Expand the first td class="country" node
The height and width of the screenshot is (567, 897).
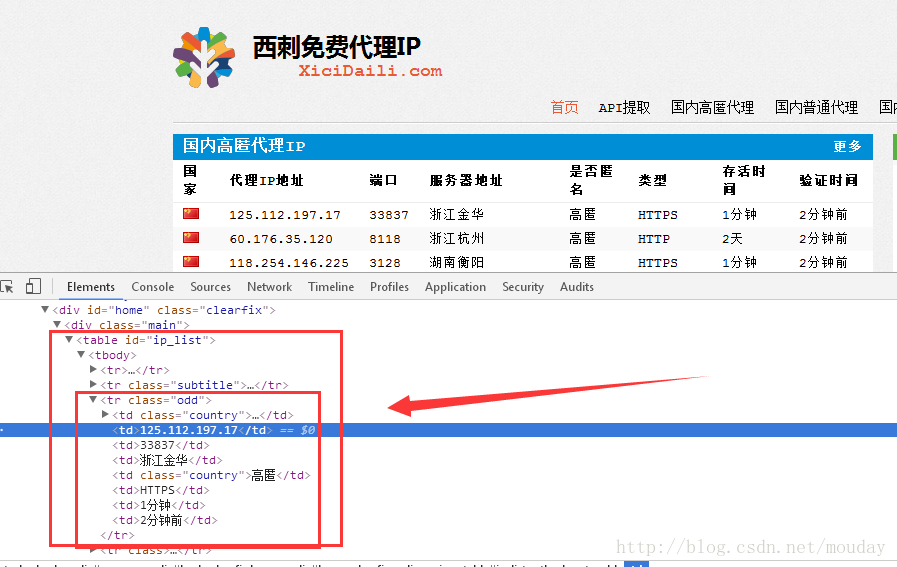(105, 414)
